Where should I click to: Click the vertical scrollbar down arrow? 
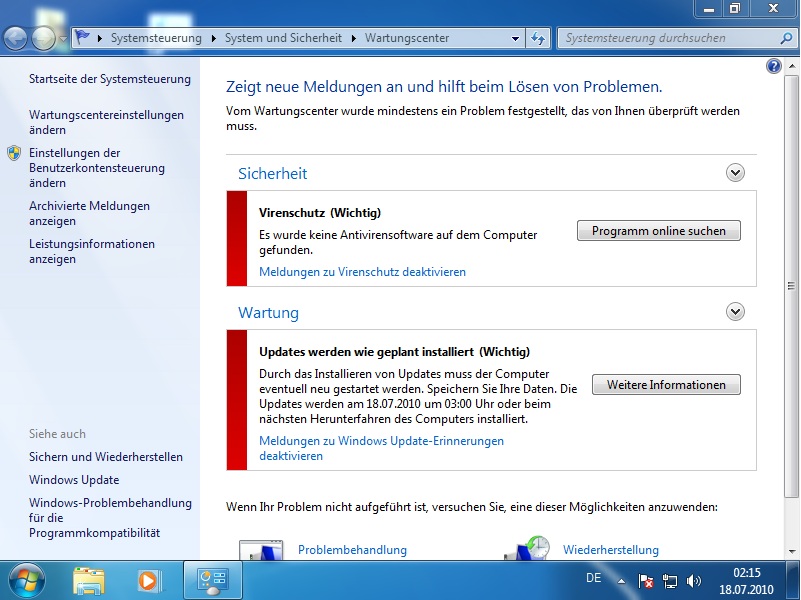792,550
